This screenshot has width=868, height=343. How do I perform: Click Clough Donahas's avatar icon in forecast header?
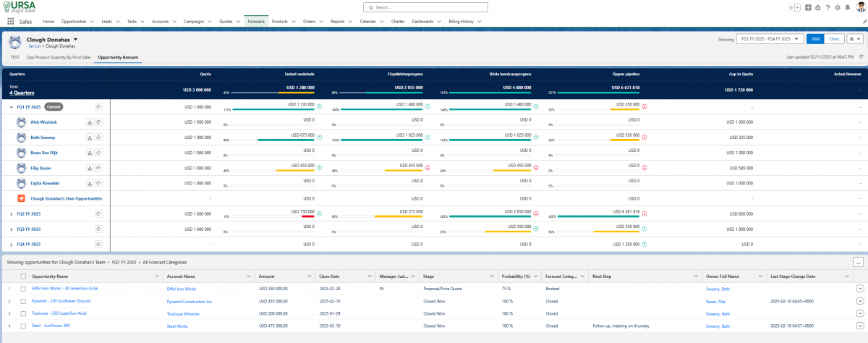[x=14, y=42]
